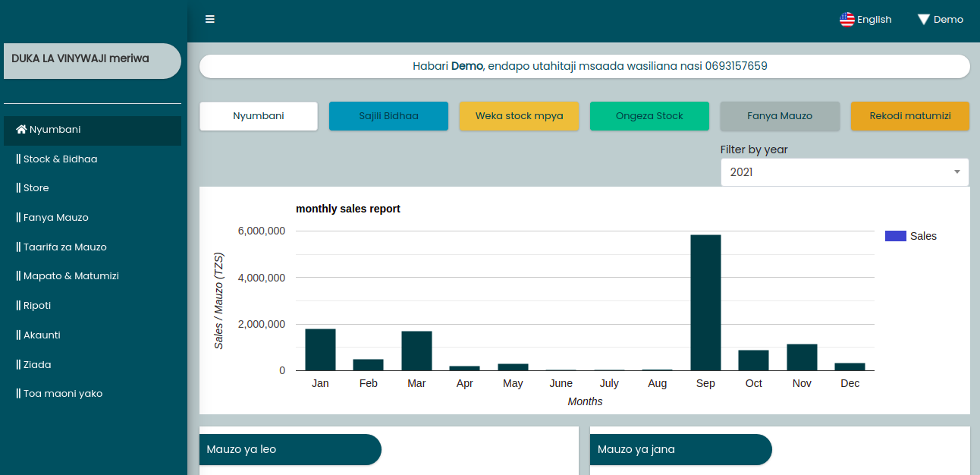The width and height of the screenshot is (980, 475).
Task: Expand Mapato & Matumizi section
Action: pyautogui.click(x=68, y=276)
